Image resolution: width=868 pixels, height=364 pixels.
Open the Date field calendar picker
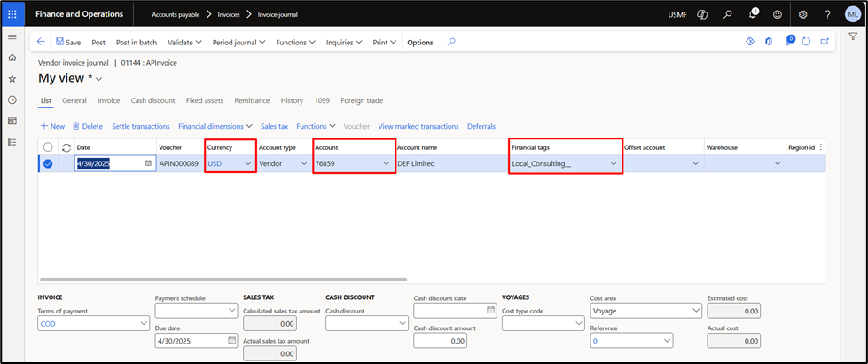[x=148, y=163]
